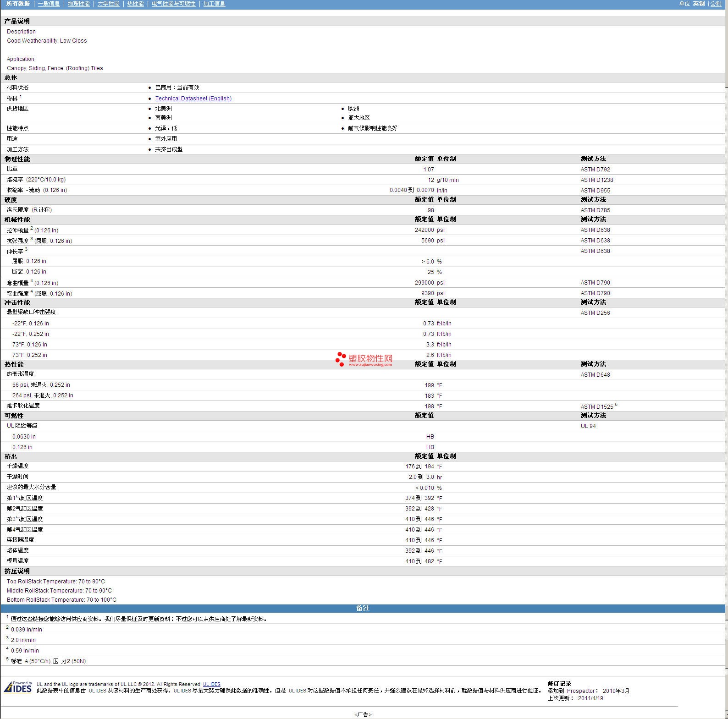
Task: Click the 洛氏硬度 value 98
Action: (x=430, y=210)
